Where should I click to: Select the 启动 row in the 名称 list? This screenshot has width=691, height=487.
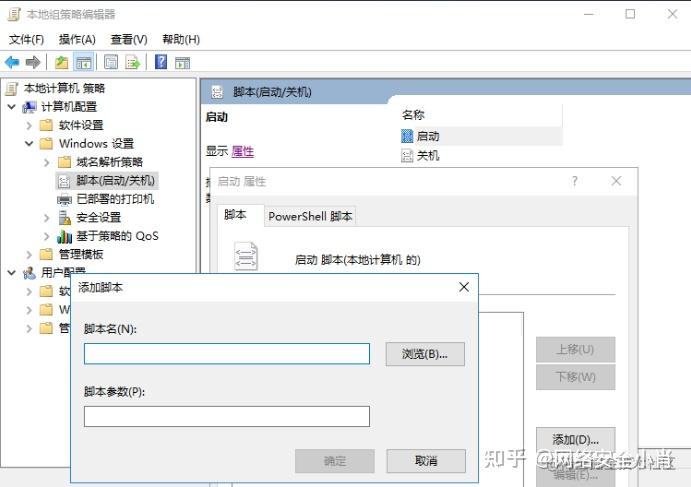pyautogui.click(x=481, y=136)
